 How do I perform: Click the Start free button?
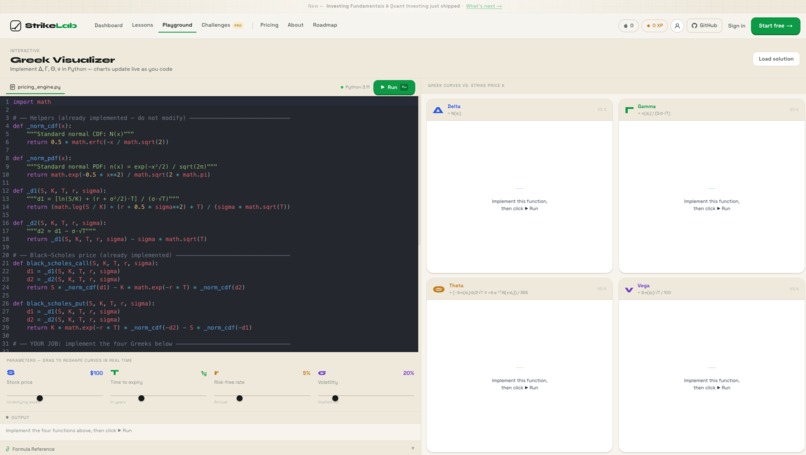[775, 26]
